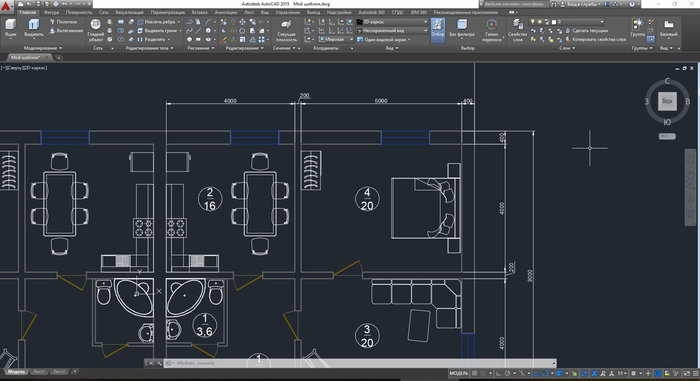
Task: Expand the Моделирование panel
Action: pyautogui.click(x=43, y=48)
